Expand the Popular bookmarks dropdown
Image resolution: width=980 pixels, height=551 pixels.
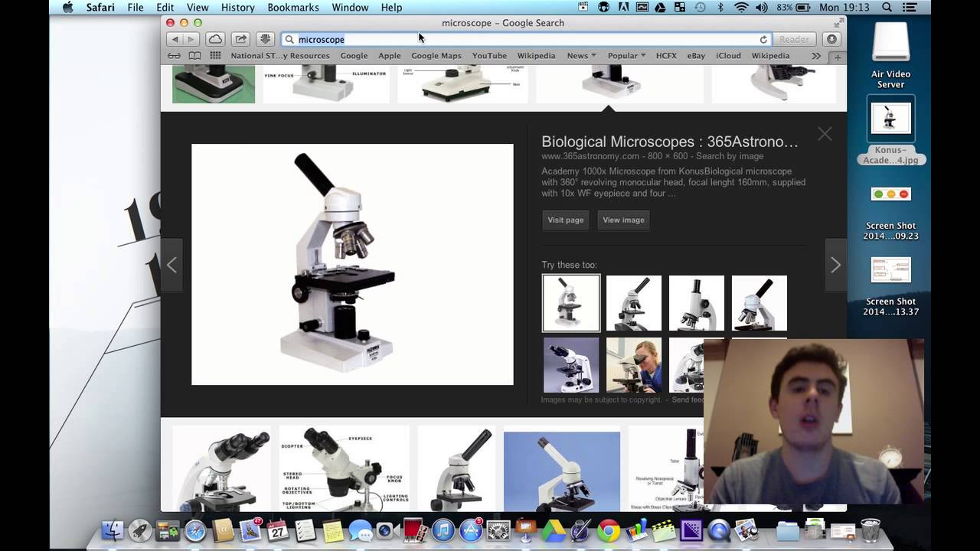pos(626,56)
